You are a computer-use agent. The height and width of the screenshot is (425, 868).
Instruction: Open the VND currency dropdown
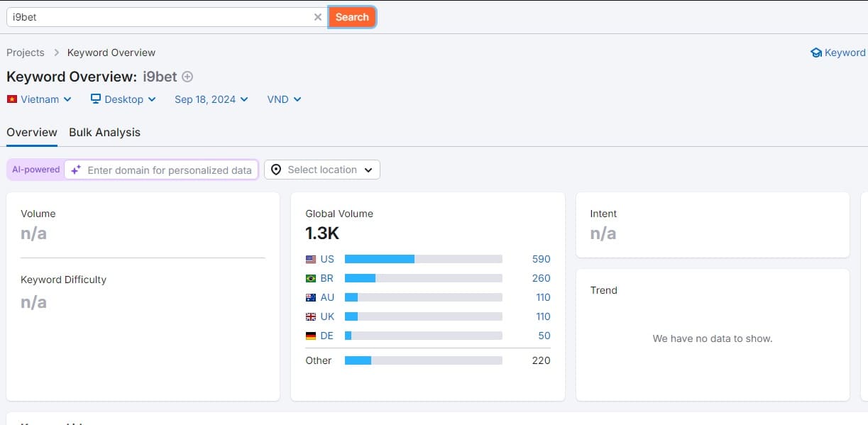click(x=284, y=99)
